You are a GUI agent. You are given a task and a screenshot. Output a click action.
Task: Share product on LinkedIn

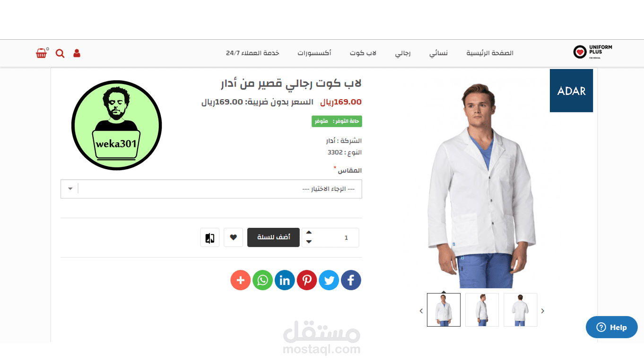pyautogui.click(x=285, y=280)
